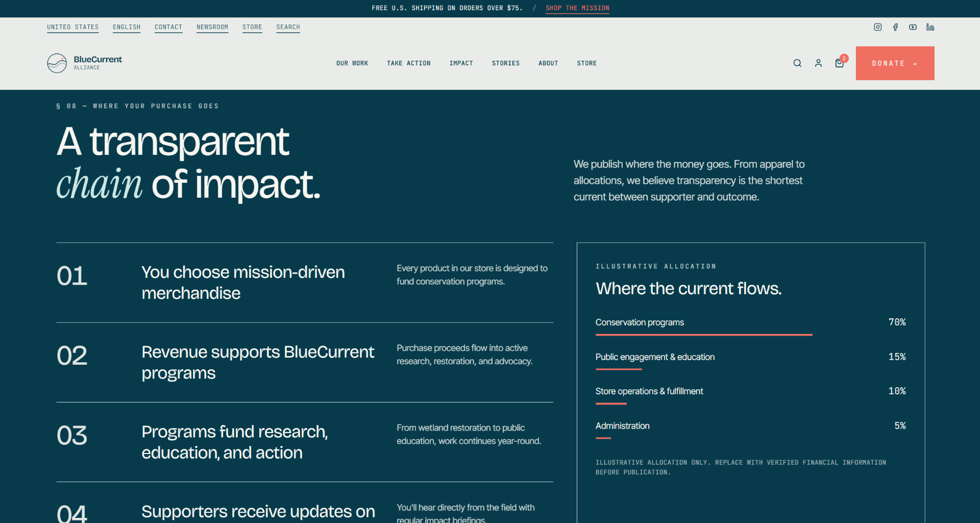The height and width of the screenshot is (523, 980).
Task: Click 'From wetland restoration to public' description
Action: 469,434
